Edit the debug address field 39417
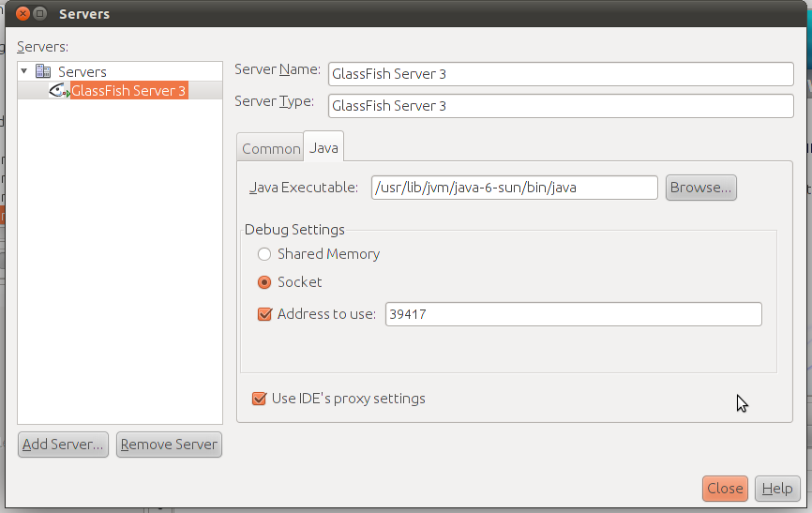The width and height of the screenshot is (812, 513). pos(573,314)
